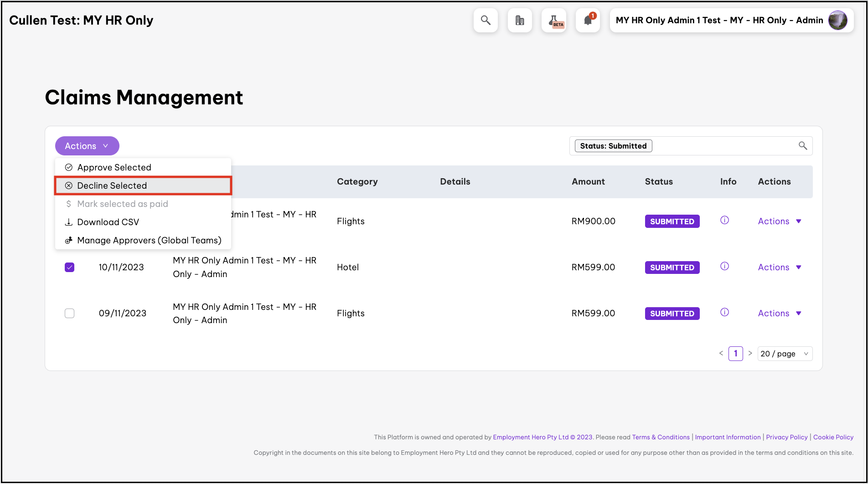
Task: Open the 20 / page size selector
Action: coord(785,354)
